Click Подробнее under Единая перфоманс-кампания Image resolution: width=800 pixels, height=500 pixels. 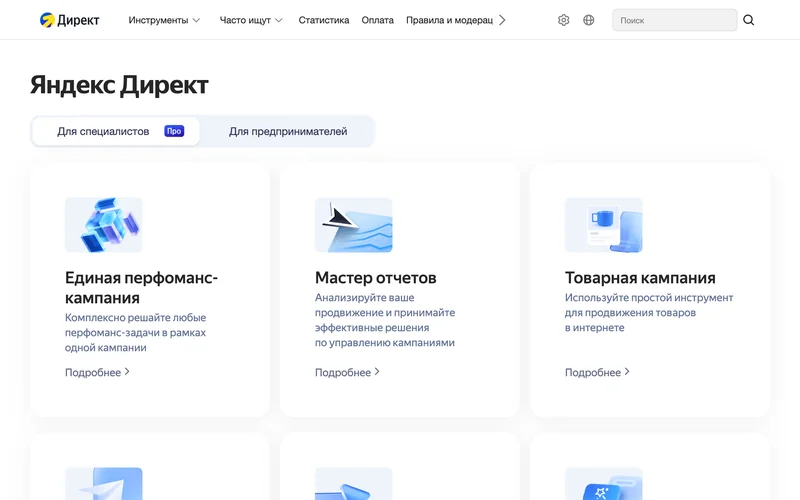click(x=97, y=372)
